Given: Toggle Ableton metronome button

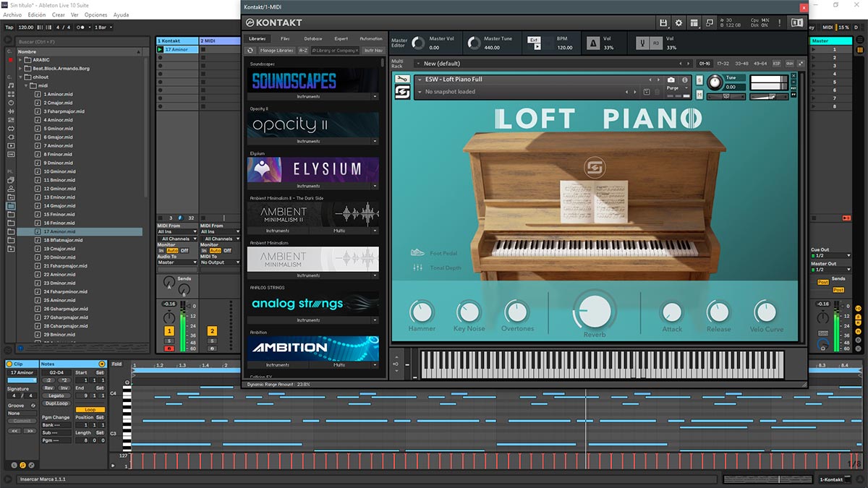Looking at the screenshot, I should point(81,27).
